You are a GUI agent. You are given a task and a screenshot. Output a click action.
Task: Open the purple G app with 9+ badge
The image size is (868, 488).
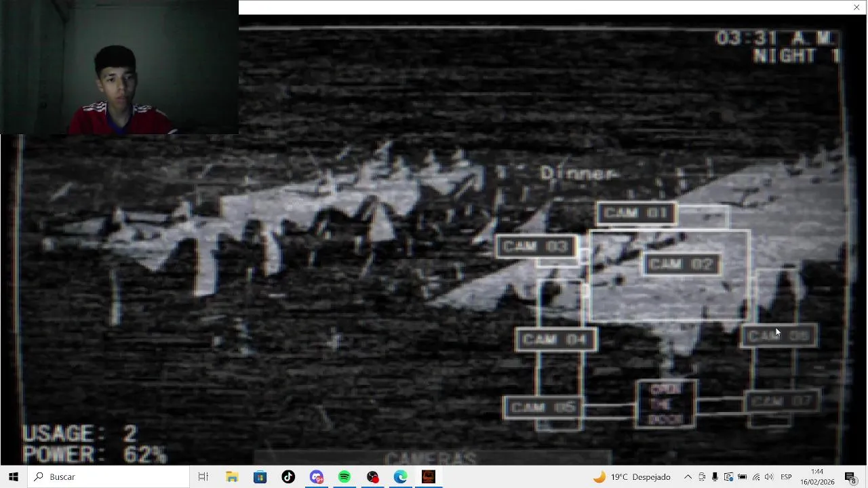(317, 477)
